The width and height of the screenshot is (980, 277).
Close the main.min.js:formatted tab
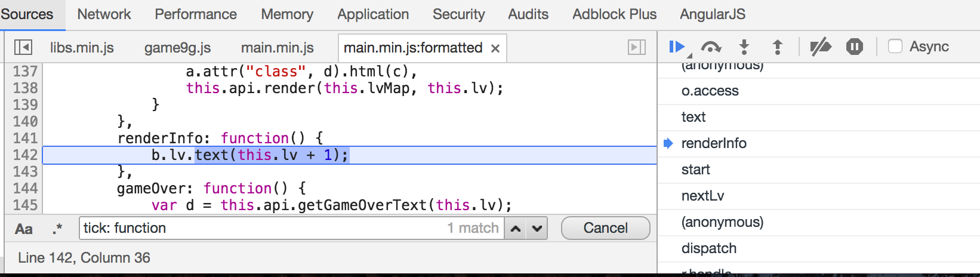[x=495, y=48]
